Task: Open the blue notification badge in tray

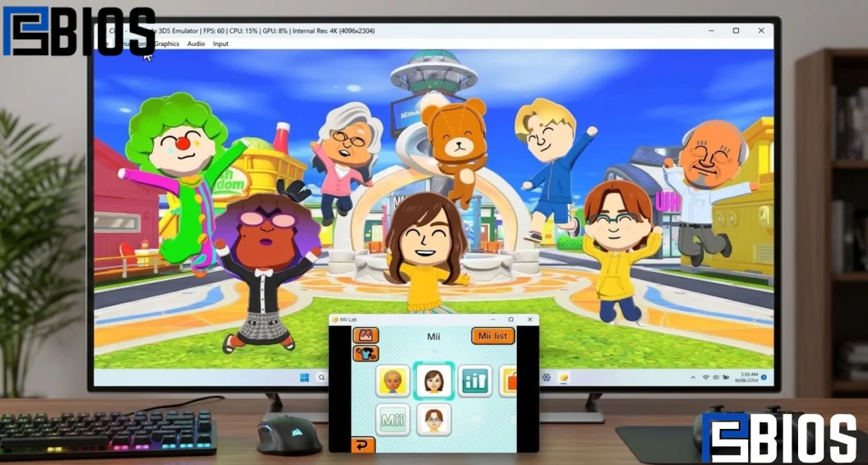Action: (764, 377)
